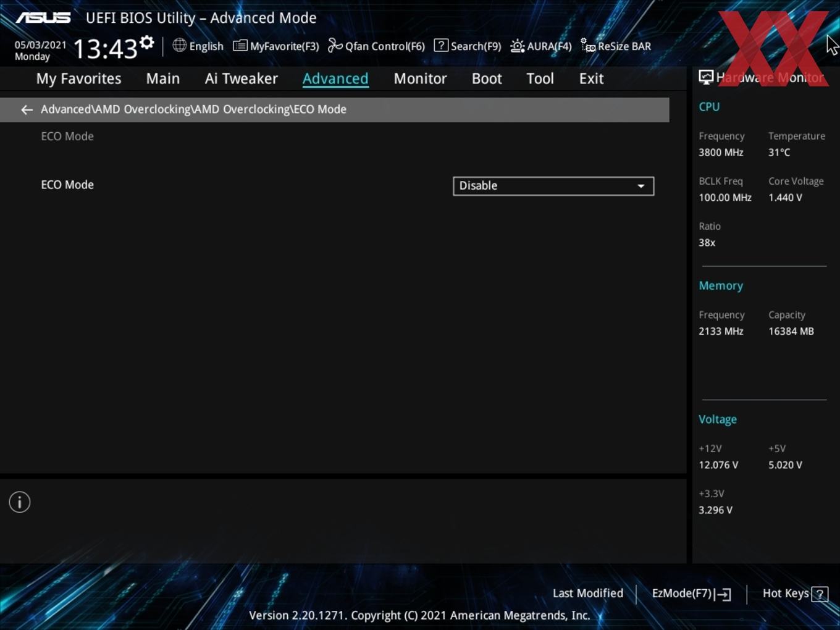Image resolution: width=840 pixels, height=630 pixels.
Task: Click the Last Modified button
Action: pos(588,593)
